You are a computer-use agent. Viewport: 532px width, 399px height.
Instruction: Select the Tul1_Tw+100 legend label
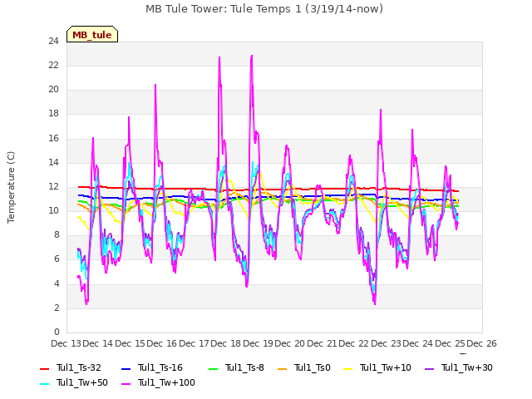coord(166,382)
